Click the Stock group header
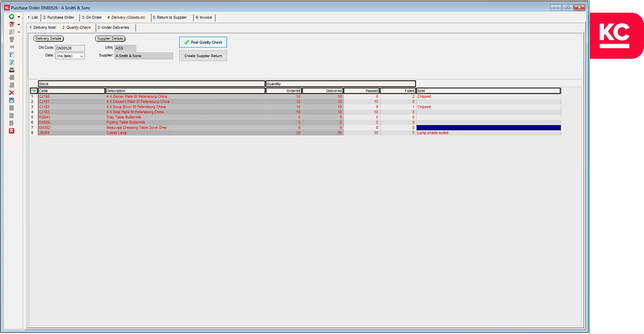The height and width of the screenshot is (334, 644). point(151,84)
